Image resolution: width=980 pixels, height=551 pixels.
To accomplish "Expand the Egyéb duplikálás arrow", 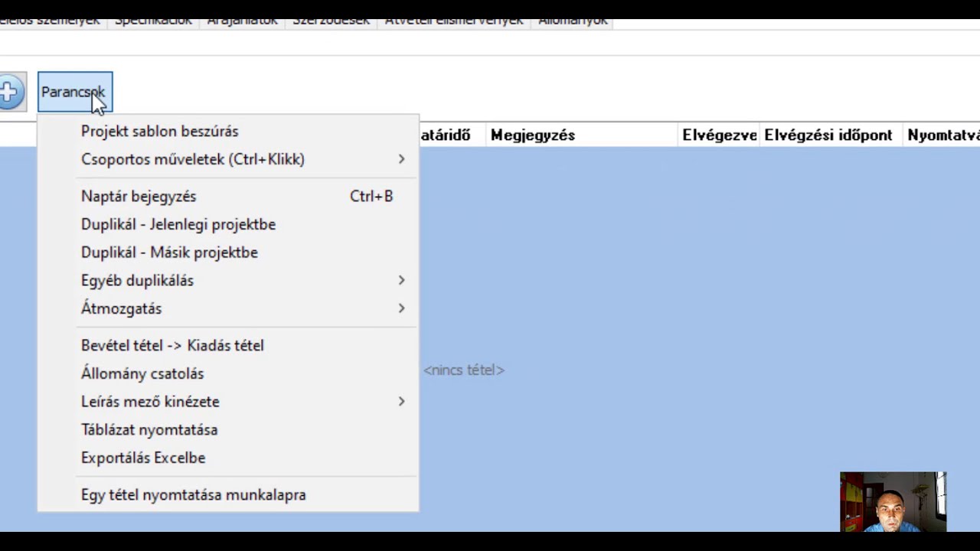I will (401, 281).
